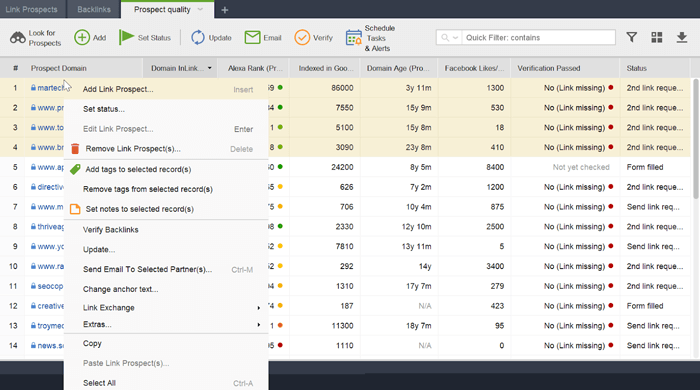Choose Select All from the context menu

tap(167, 383)
